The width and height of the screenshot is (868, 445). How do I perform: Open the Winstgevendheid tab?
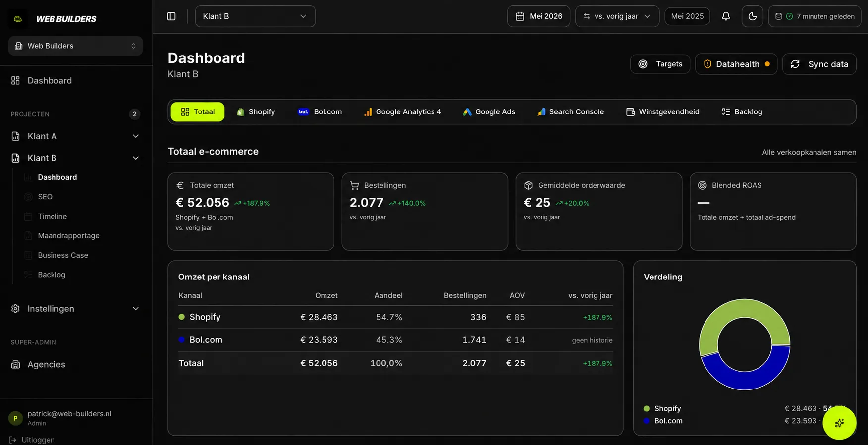coord(663,112)
